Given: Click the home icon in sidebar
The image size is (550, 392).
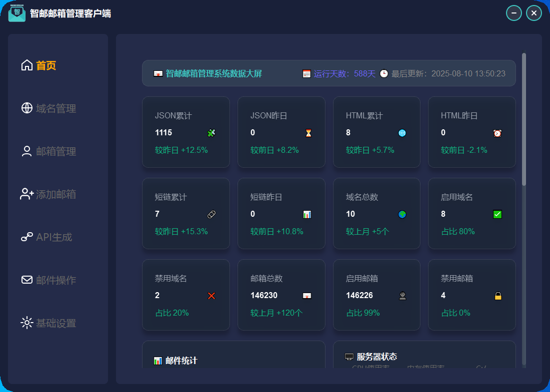Looking at the screenshot, I should 27,65.
